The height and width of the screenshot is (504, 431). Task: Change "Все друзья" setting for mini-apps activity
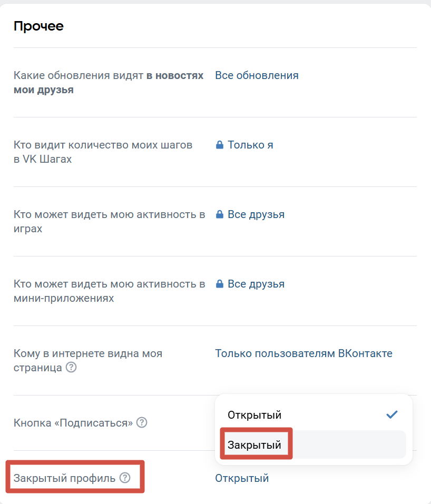click(x=256, y=284)
